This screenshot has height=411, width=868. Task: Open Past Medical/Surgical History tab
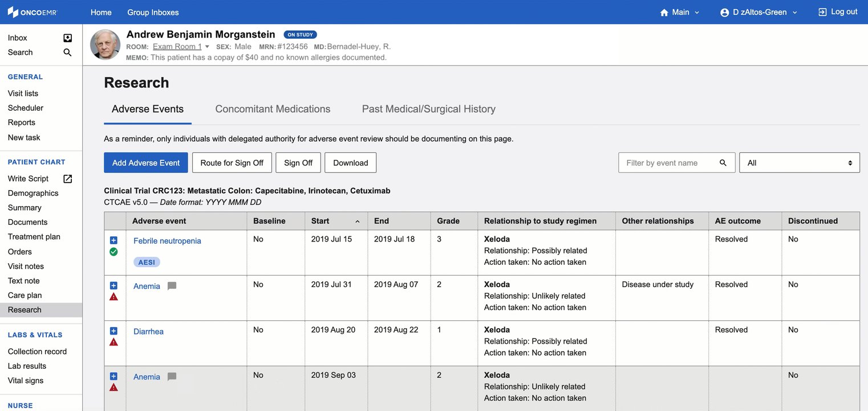(428, 108)
